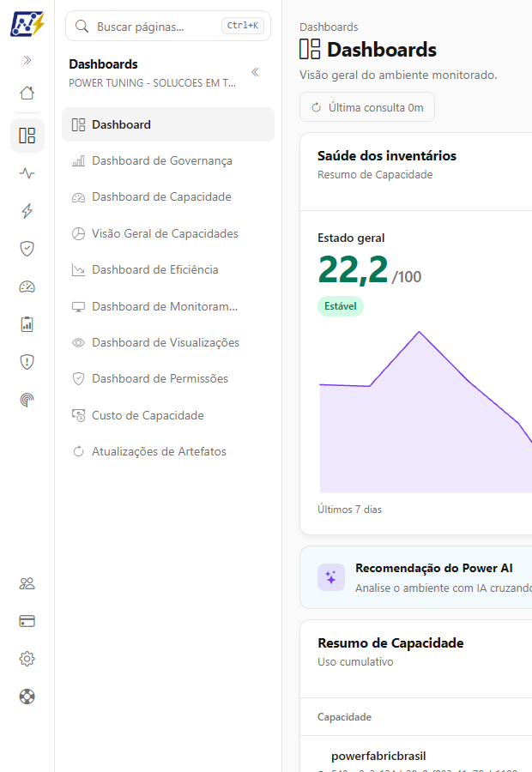Click the Custo de Capacidade cost icon
Viewport: 532px width, 772px height.
(x=78, y=415)
